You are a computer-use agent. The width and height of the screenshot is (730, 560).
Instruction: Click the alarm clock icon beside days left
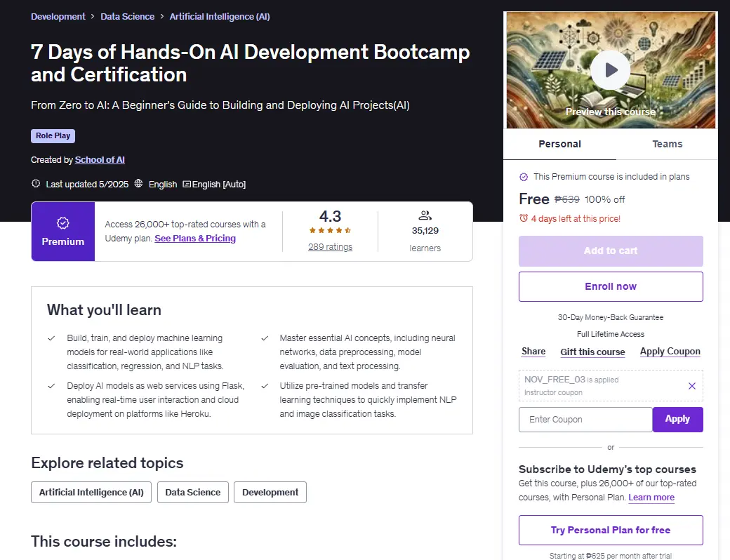[x=524, y=218]
